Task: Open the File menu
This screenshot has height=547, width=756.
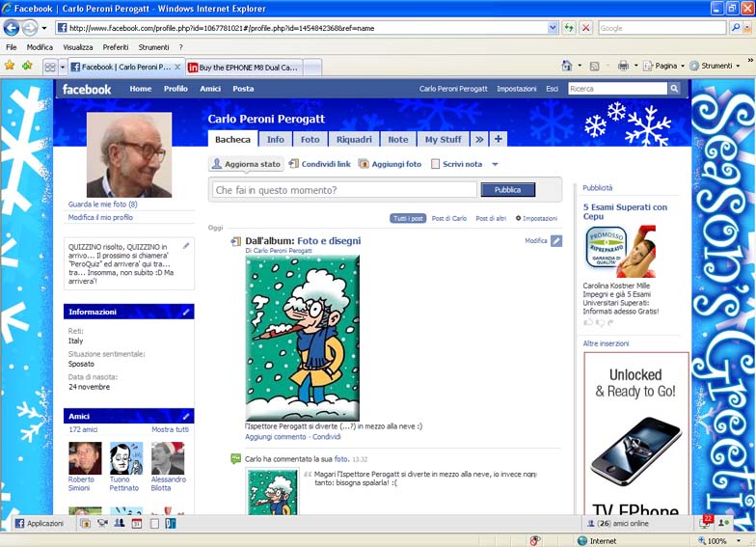Action: pos(12,47)
